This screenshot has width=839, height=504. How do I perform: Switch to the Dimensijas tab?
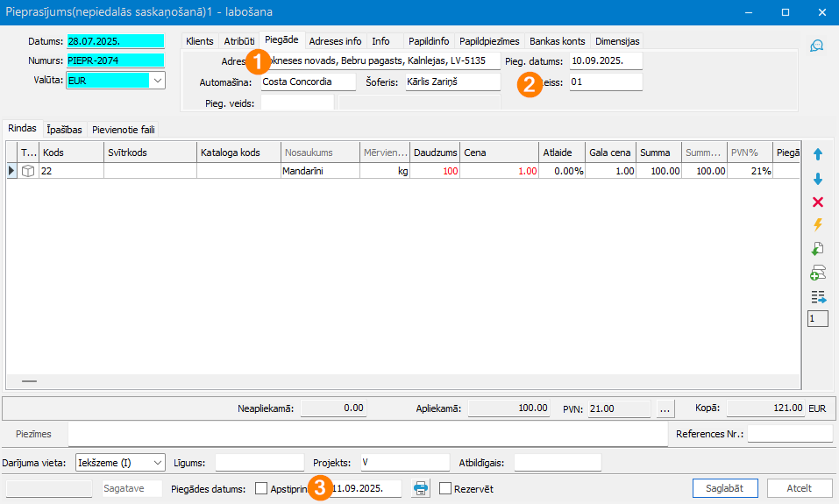[617, 41]
